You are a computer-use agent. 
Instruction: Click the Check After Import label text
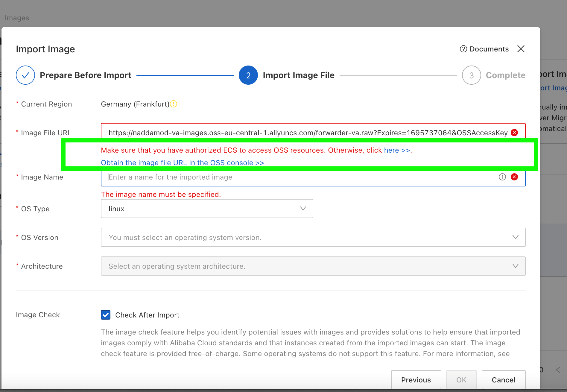point(147,315)
